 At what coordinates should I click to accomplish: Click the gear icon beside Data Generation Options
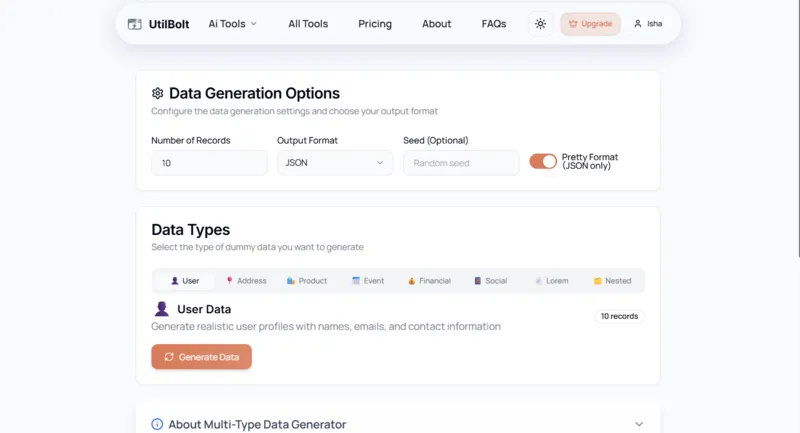(x=158, y=93)
